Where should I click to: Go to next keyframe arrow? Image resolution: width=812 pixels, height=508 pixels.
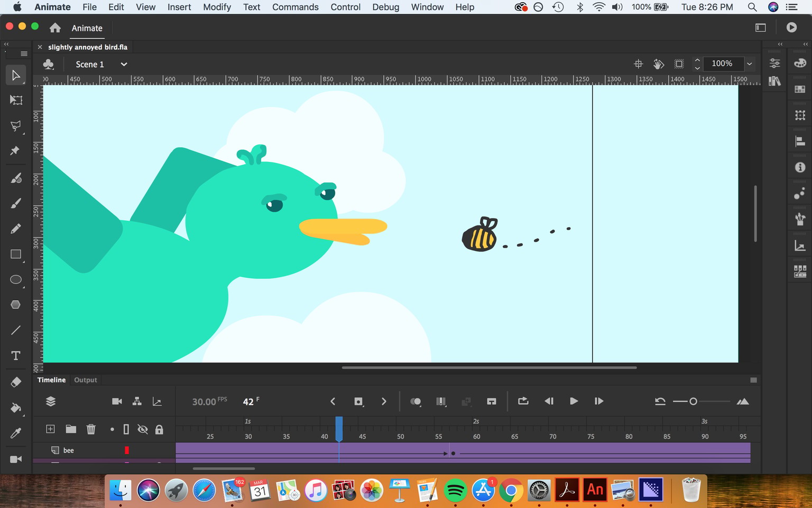[x=384, y=402]
